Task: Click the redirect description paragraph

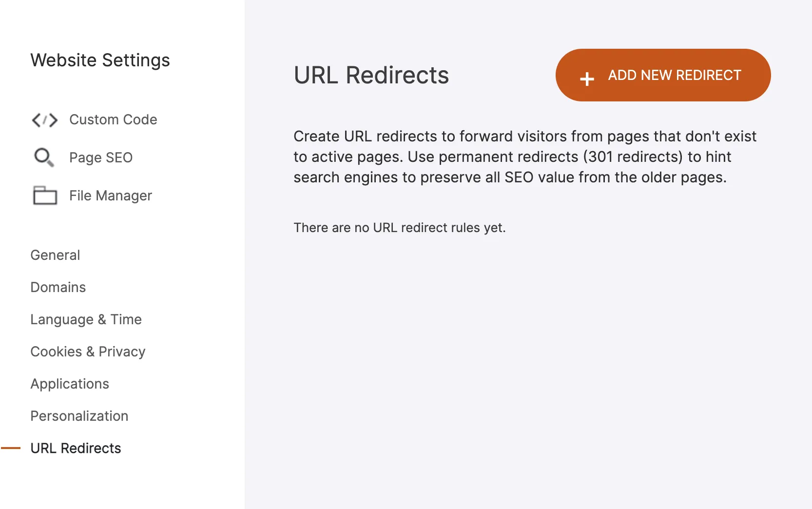Action: click(524, 157)
